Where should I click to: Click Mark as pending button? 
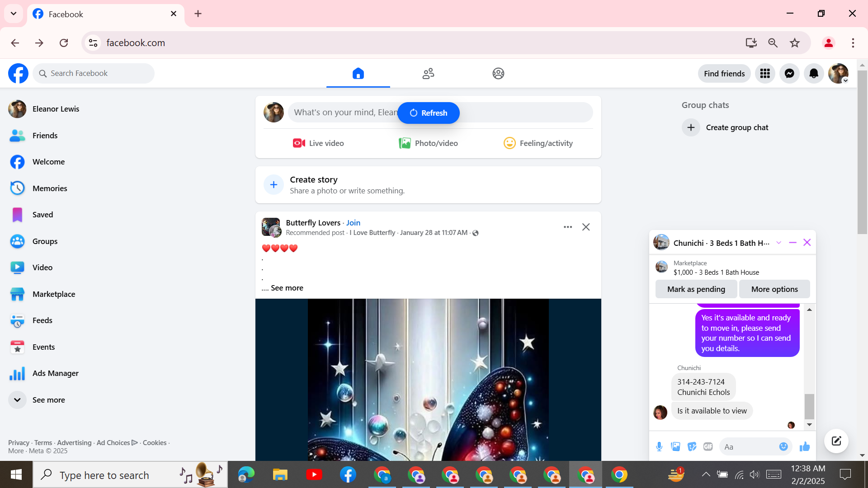(x=696, y=289)
